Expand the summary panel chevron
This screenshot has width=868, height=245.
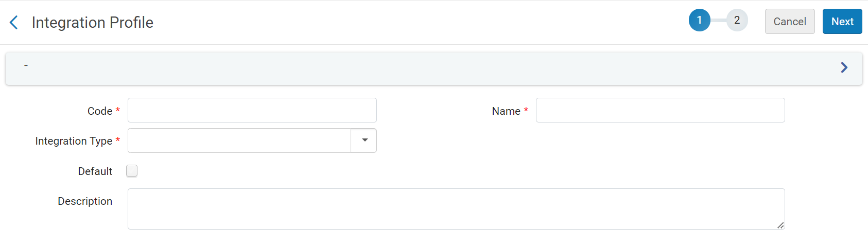(x=844, y=67)
